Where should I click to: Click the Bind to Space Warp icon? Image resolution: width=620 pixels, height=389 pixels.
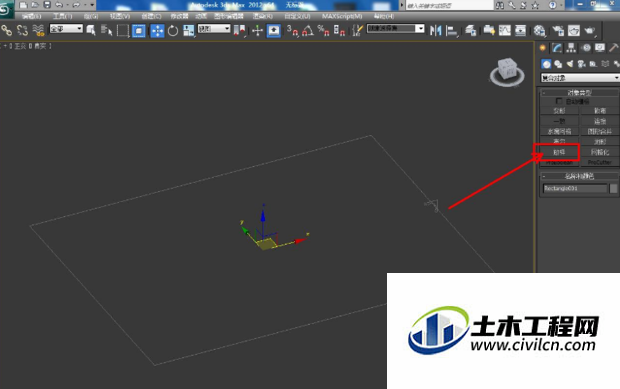38,30
